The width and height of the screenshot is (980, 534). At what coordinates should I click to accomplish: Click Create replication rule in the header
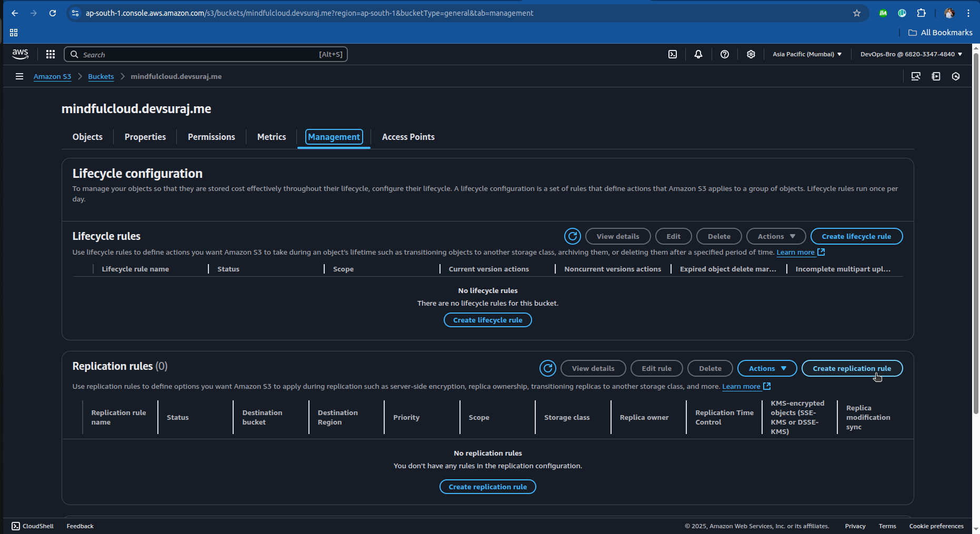852,368
